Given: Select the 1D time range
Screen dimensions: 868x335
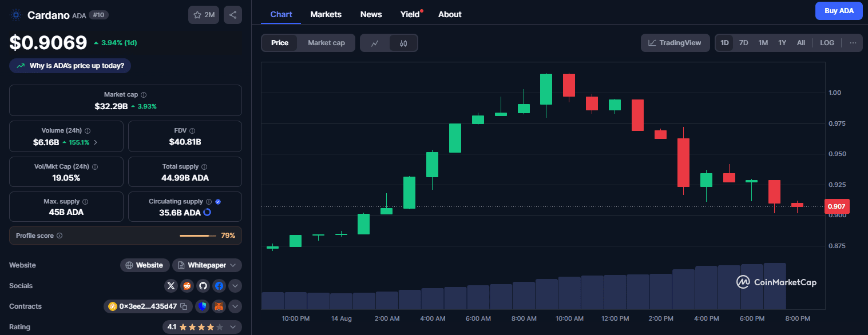Looking at the screenshot, I should [x=725, y=43].
